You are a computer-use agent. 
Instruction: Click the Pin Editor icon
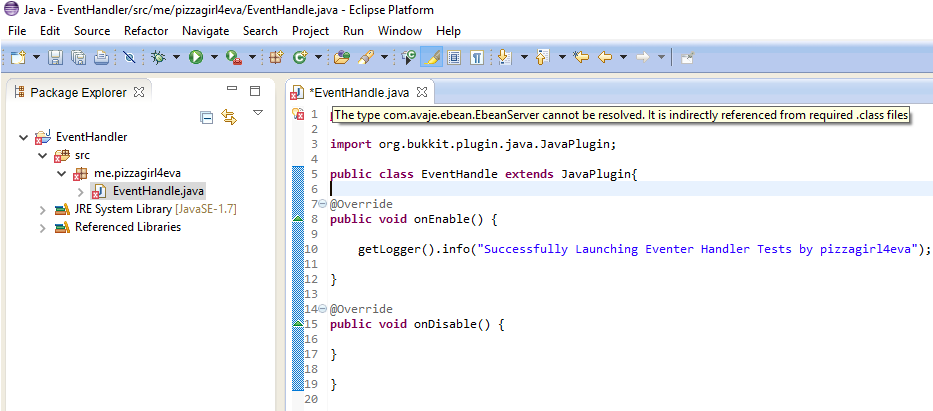[x=687, y=58]
